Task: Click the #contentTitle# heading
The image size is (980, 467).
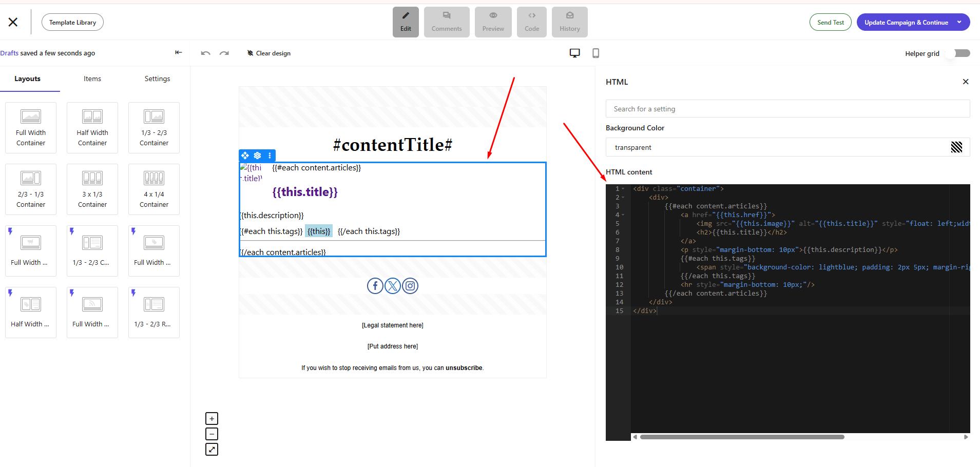Action: point(393,145)
